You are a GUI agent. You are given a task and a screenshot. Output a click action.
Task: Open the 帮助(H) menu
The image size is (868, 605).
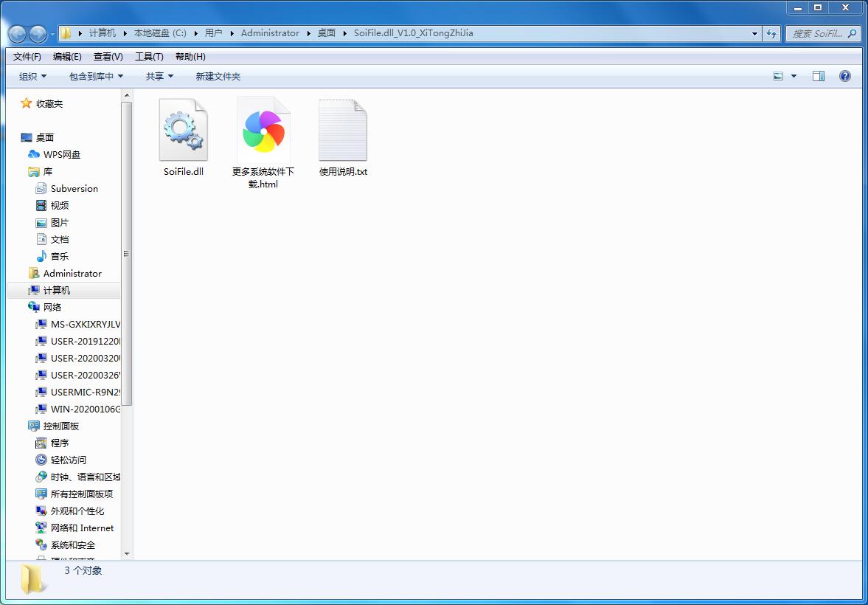click(x=190, y=57)
